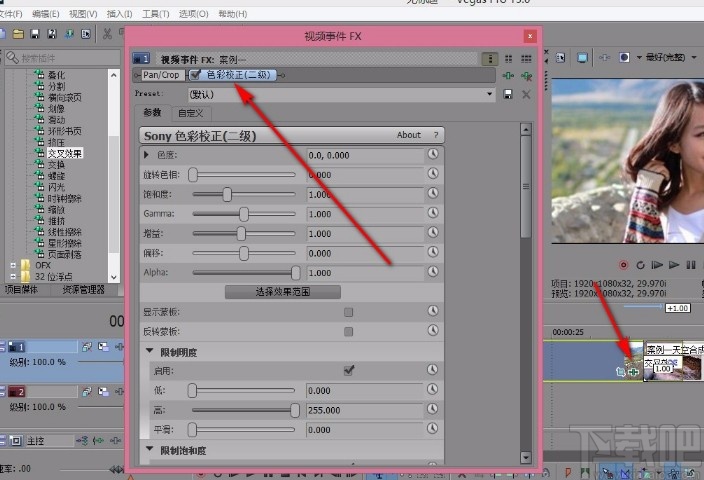This screenshot has height=480, width=704.
Task: Click the scroll-down arrow of the FX parameter scrollbar
Action: [x=526, y=457]
